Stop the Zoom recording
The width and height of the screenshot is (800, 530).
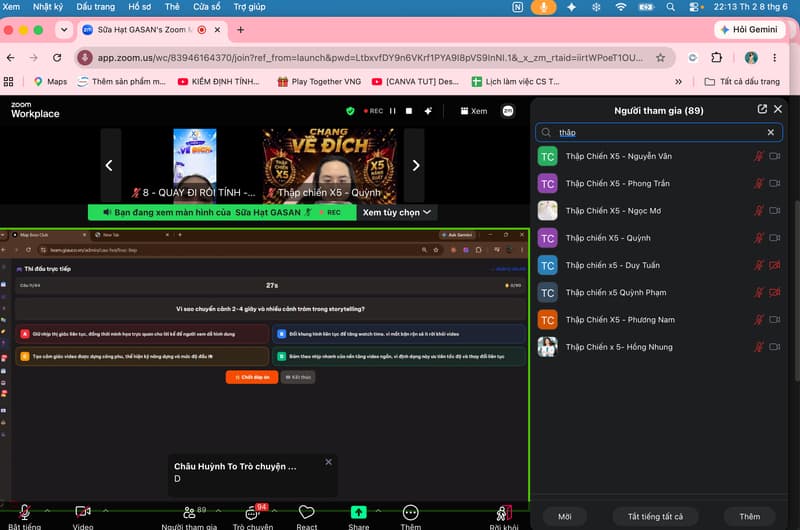(409, 111)
